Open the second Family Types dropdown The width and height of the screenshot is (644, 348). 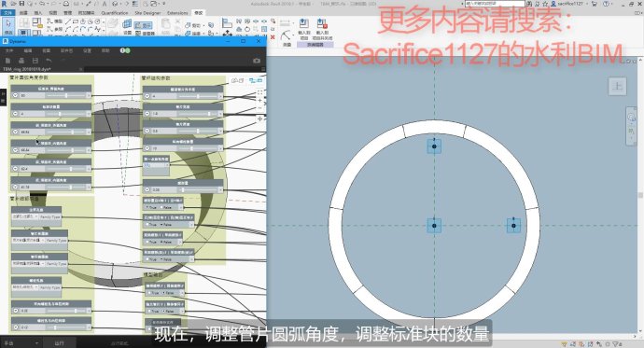[x=28, y=240]
